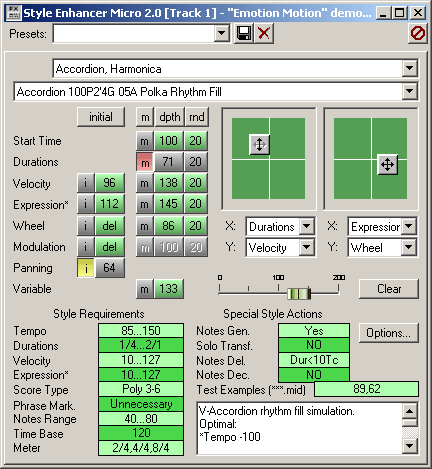Expand the Accordion, Harmonica instrument dropdown

coord(409,69)
